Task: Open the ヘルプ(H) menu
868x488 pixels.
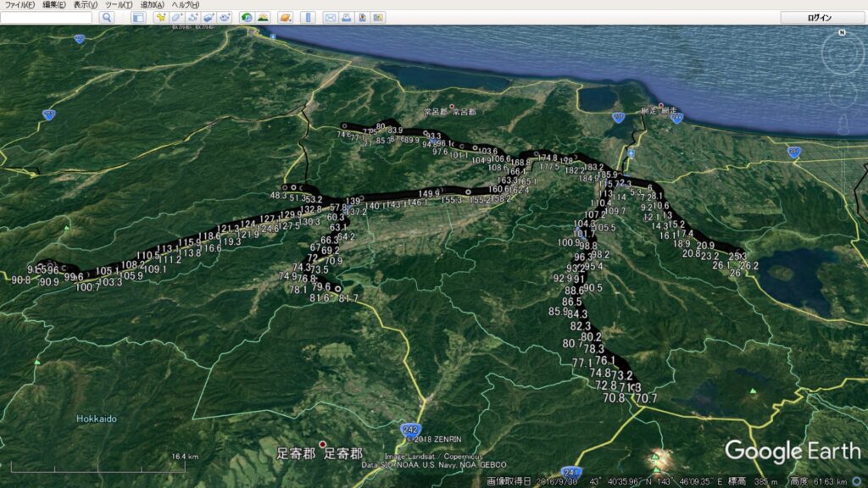Action: tap(186, 5)
